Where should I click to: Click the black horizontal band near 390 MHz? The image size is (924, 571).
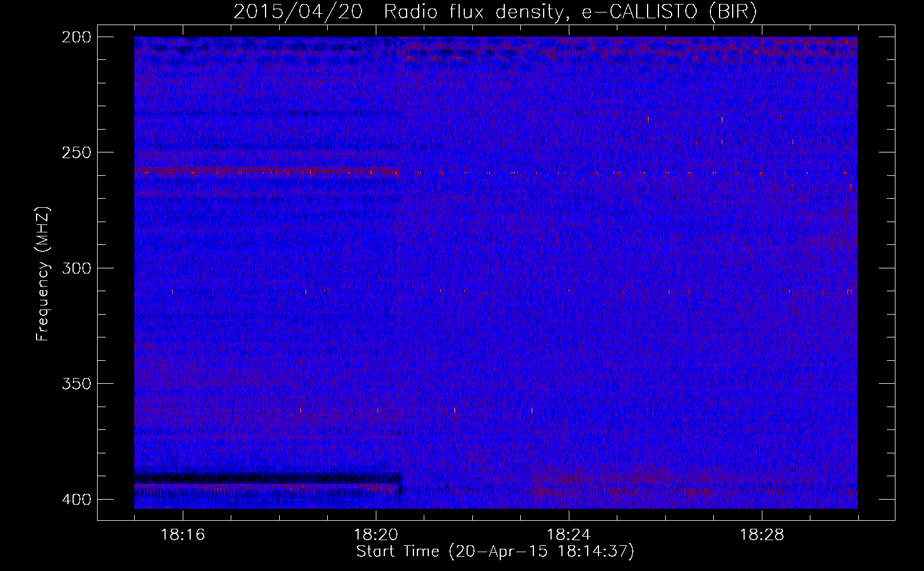268,478
